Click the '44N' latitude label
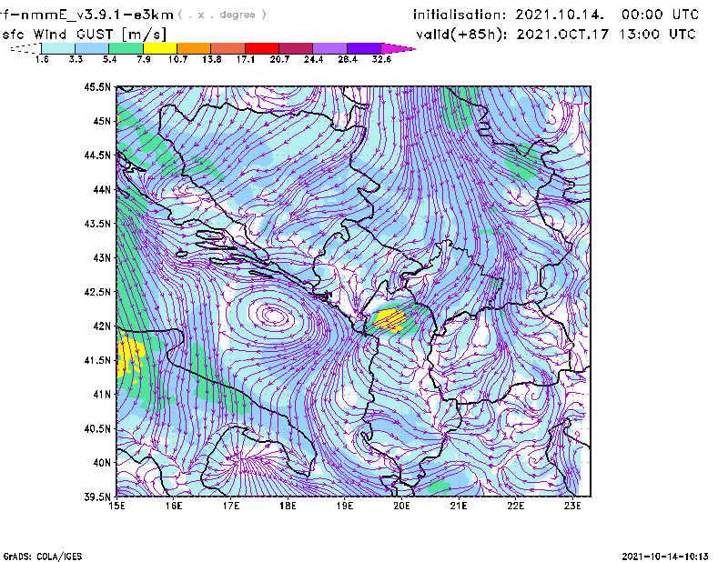The height and width of the screenshot is (562, 728). pyautogui.click(x=102, y=189)
